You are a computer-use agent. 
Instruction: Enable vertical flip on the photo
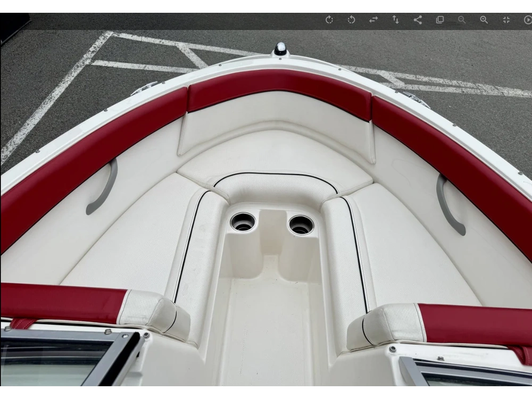[395, 20]
